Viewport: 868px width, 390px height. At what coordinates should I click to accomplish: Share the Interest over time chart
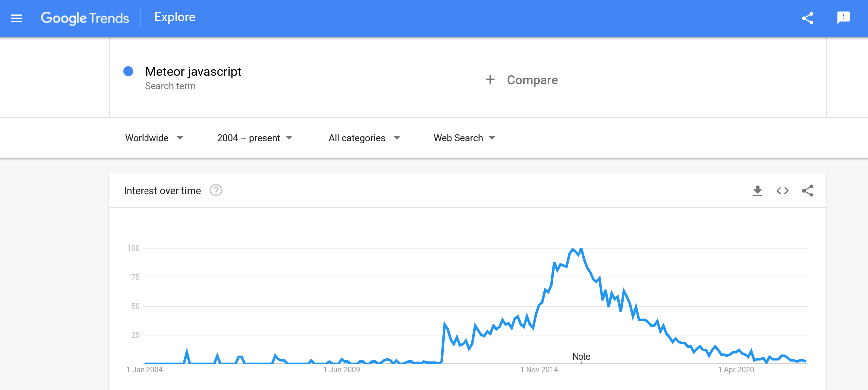click(807, 191)
